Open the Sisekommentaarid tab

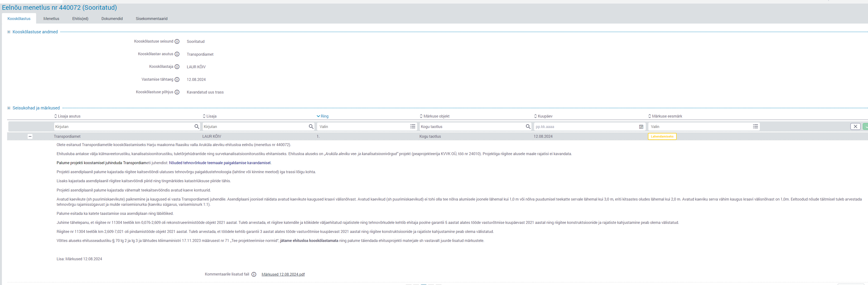point(151,19)
